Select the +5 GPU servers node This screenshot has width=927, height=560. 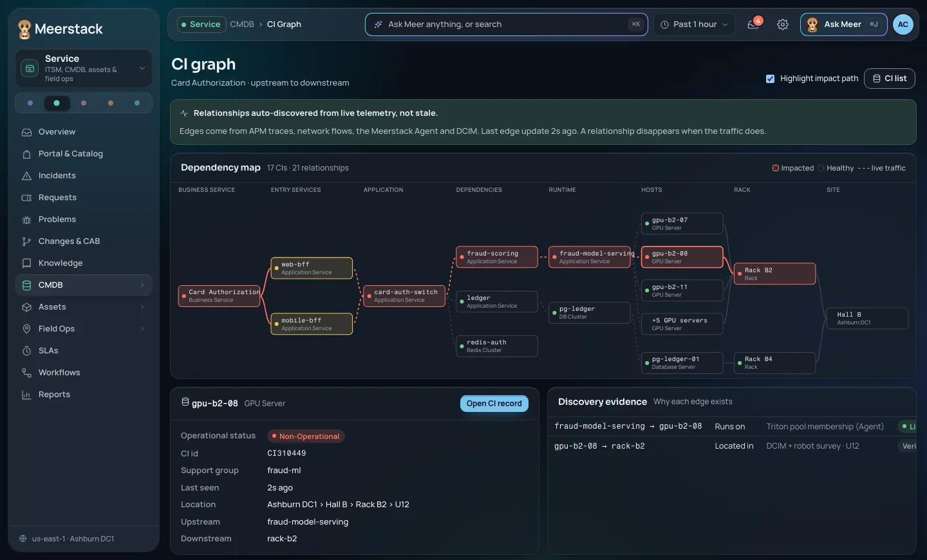pos(682,324)
